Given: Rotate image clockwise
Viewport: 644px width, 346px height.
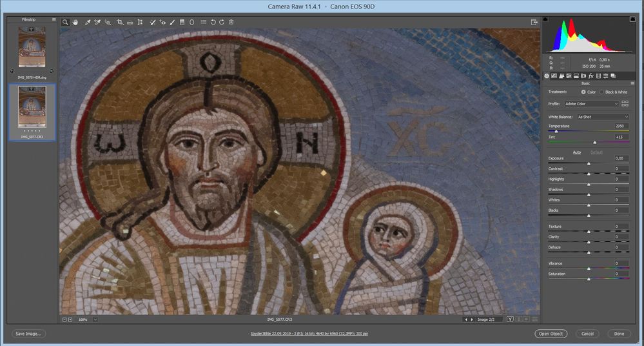Looking at the screenshot, I should point(222,22).
